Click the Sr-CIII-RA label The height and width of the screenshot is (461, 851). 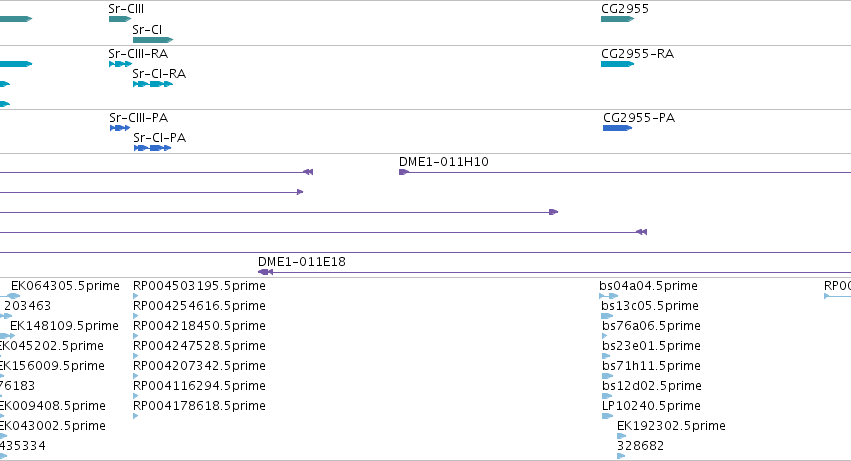click(138, 54)
